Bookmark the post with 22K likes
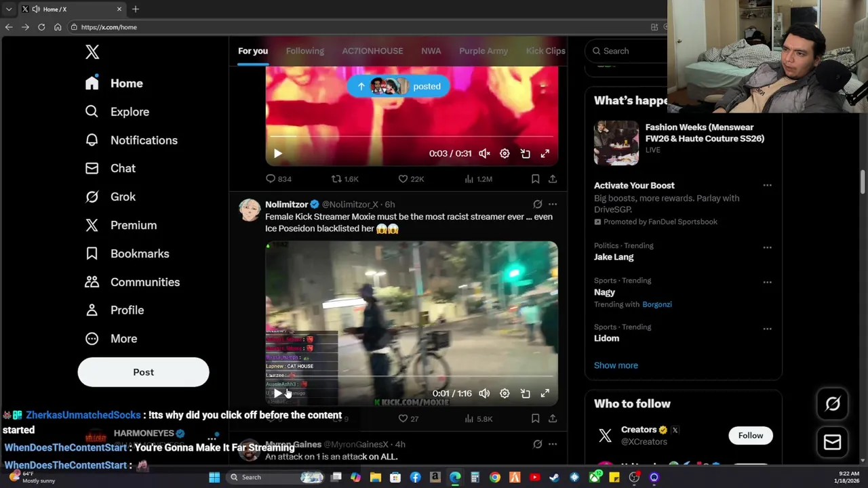The image size is (868, 488). (x=535, y=179)
